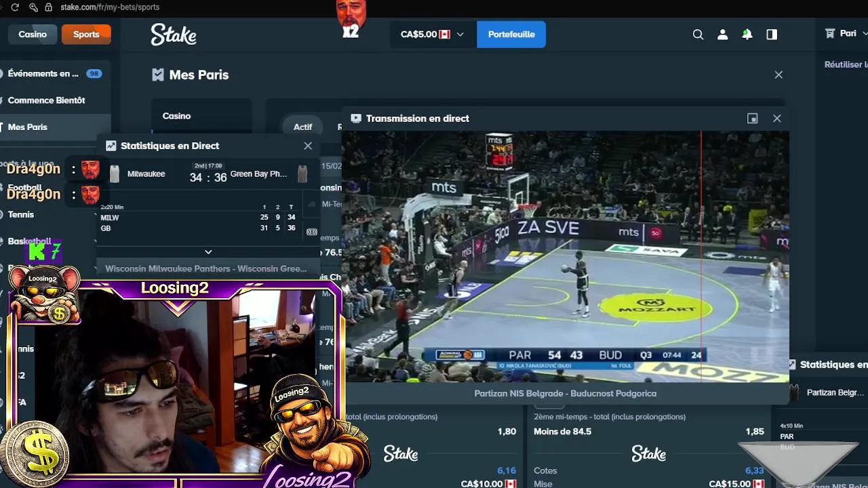Click Partizan NIS Belgrade - Buducnost Podgorica title

tap(566, 393)
